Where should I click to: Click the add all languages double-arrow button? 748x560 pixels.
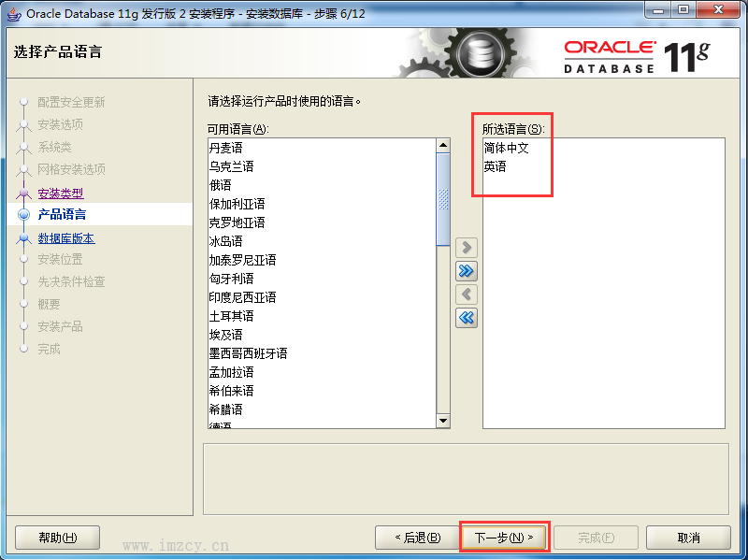466,271
